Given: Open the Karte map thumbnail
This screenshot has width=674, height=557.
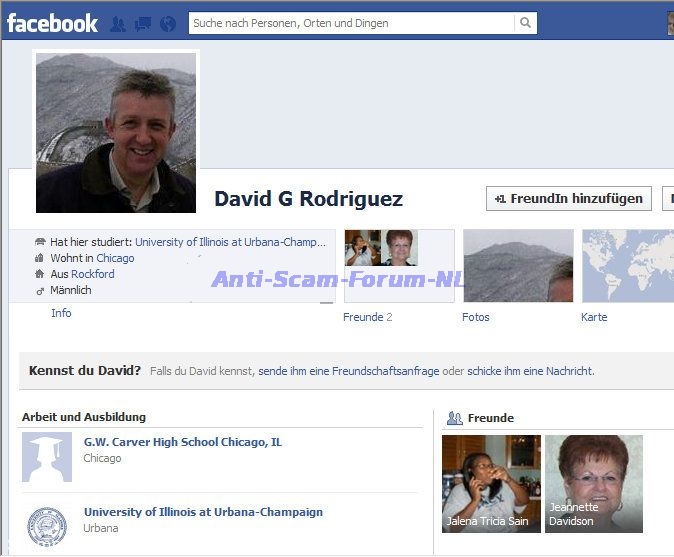Looking at the screenshot, I should tap(627, 266).
